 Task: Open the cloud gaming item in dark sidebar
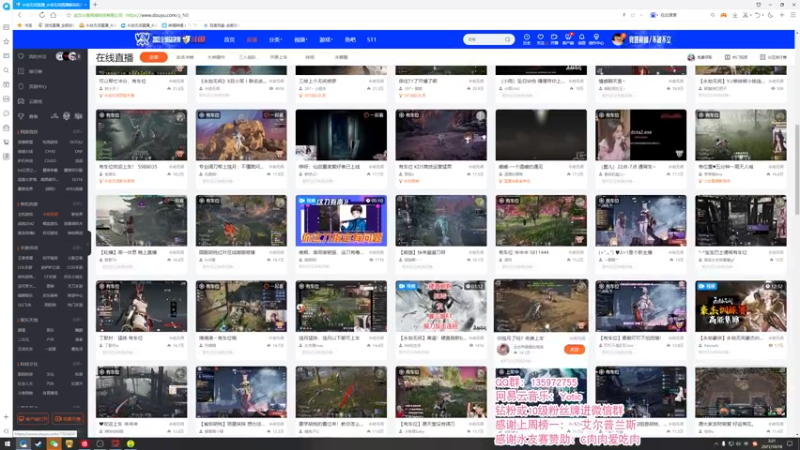[x=31, y=101]
